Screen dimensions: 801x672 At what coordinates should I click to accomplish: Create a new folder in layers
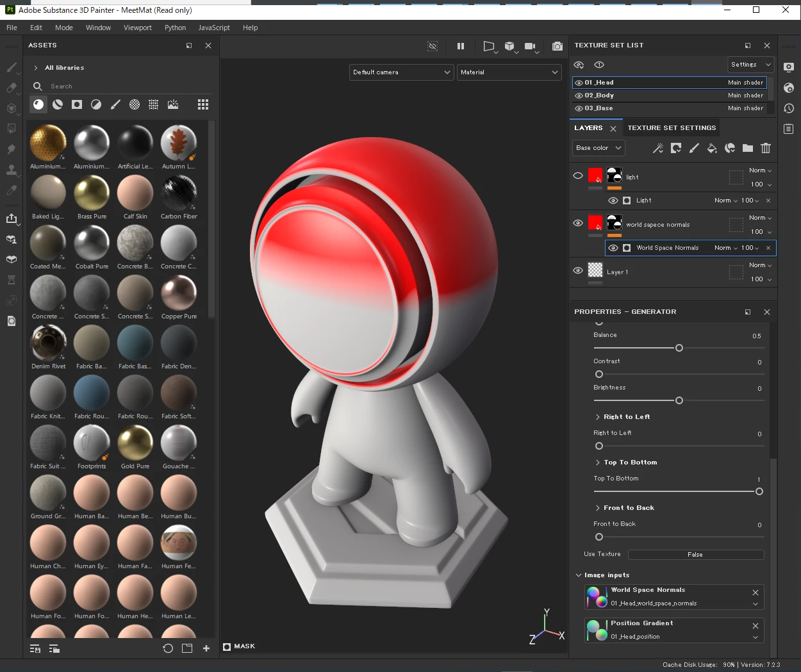point(748,148)
